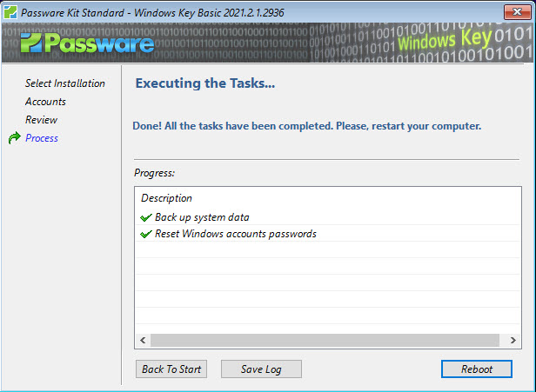Close the Passware Kit window
This screenshot has width=536, height=392.
517,12
